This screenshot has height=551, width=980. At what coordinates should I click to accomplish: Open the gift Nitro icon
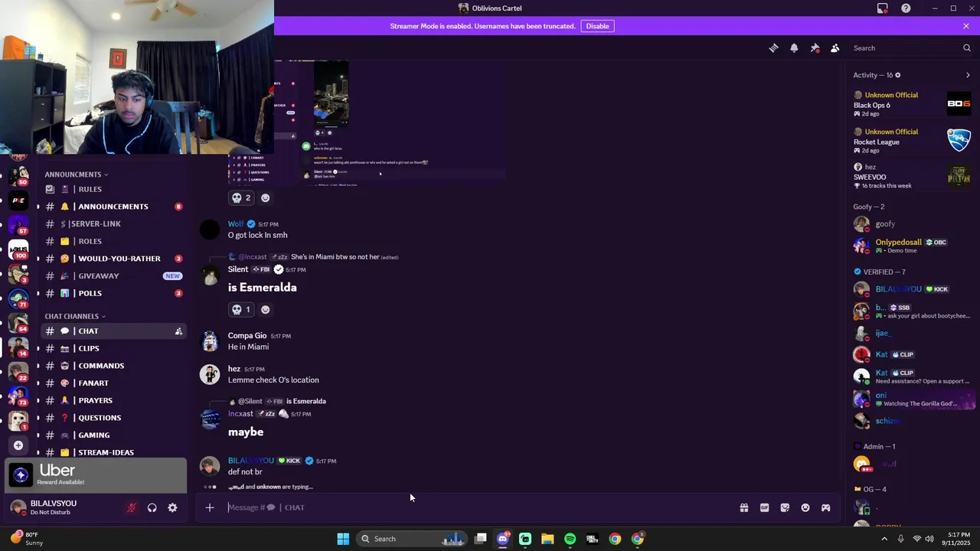click(x=743, y=507)
